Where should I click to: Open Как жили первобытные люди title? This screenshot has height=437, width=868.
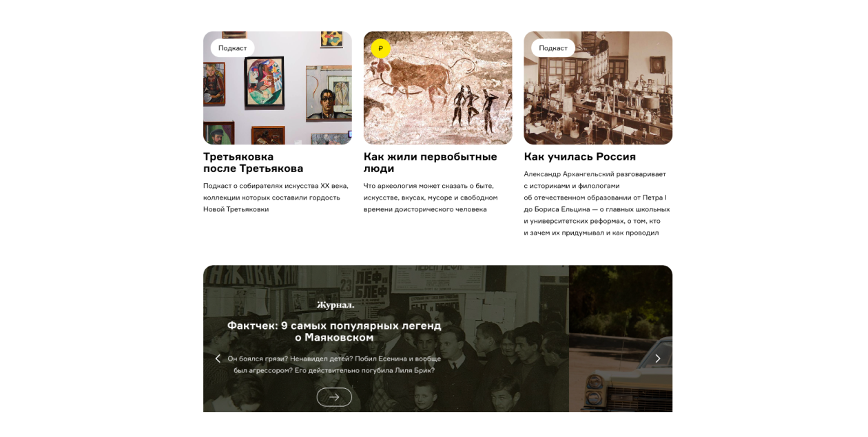pyautogui.click(x=431, y=162)
